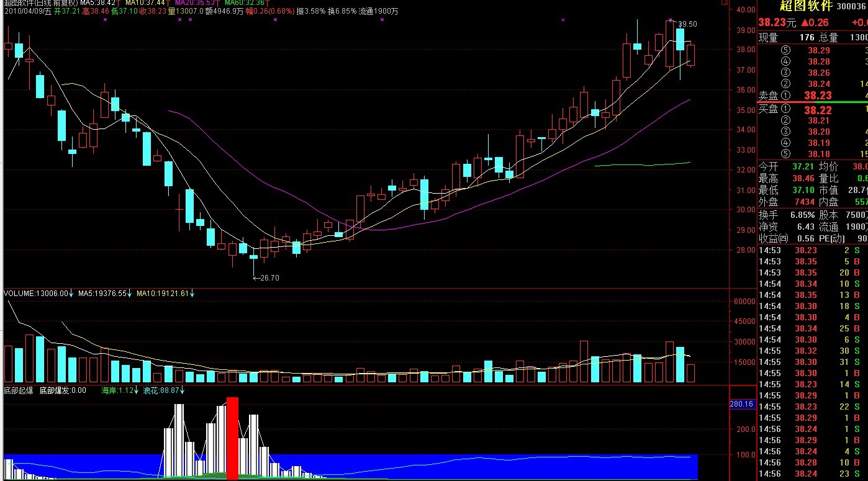
Task: Click the 今开 open price in quote panel
Action: pyautogui.click(x=803, y=166)
